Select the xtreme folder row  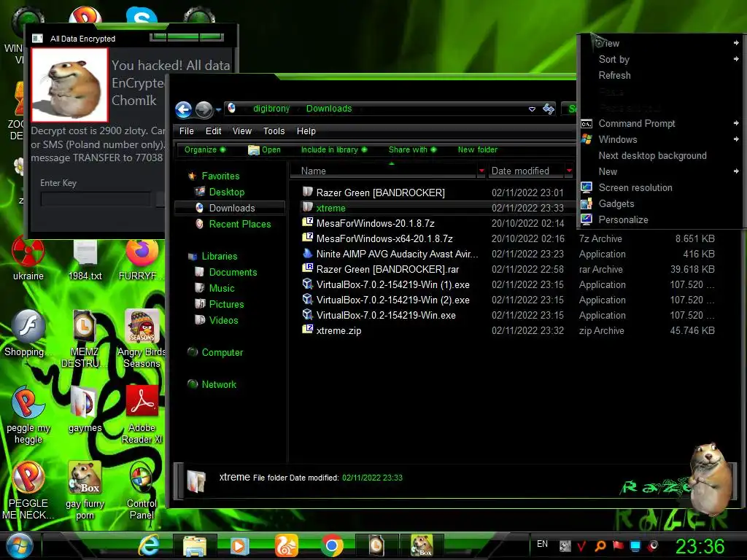[433, 208]
